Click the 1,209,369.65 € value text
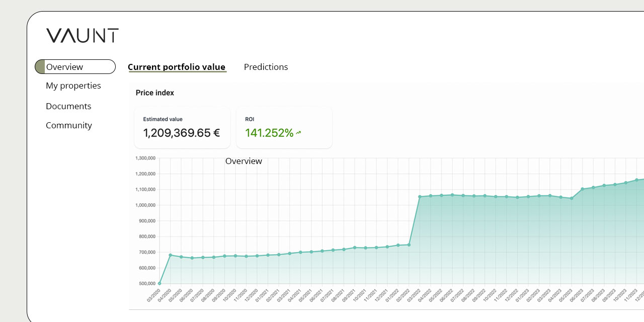 [182, 133]
